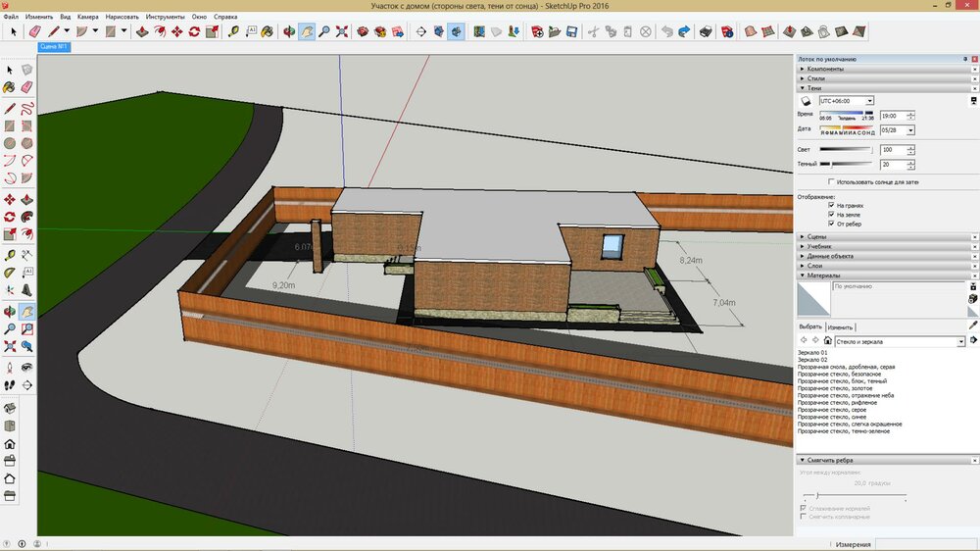Click the Zoom Extents icon
The width and height of the screenshot is (980, 551).
click(x=342, y=31)
